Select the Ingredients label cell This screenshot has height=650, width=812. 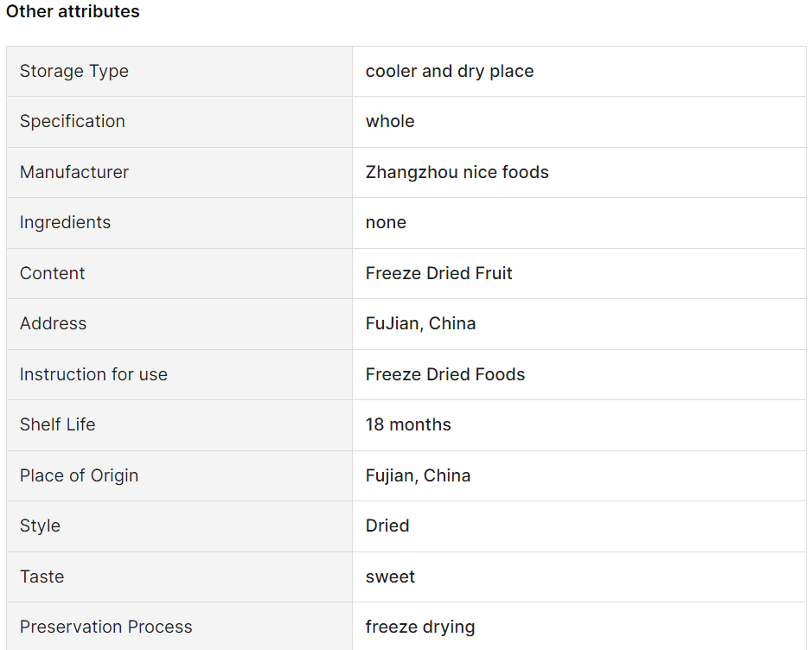pyautogui.click(x=179, y=223)
